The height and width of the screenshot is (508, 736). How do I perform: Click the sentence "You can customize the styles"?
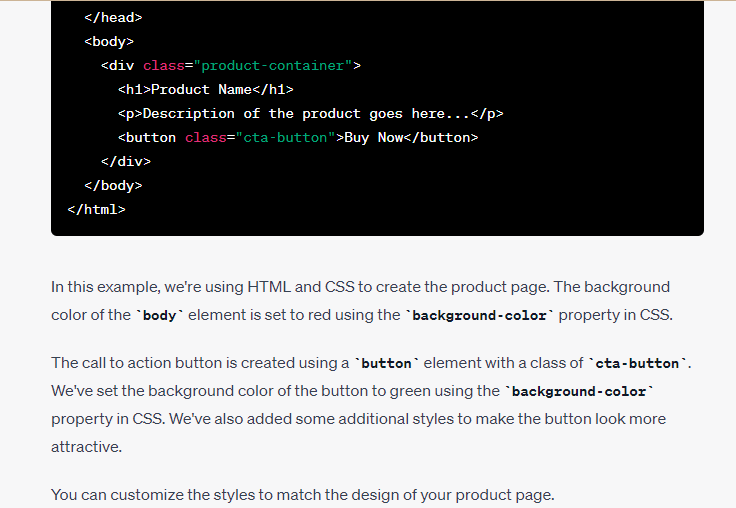[x=303, y=495]
